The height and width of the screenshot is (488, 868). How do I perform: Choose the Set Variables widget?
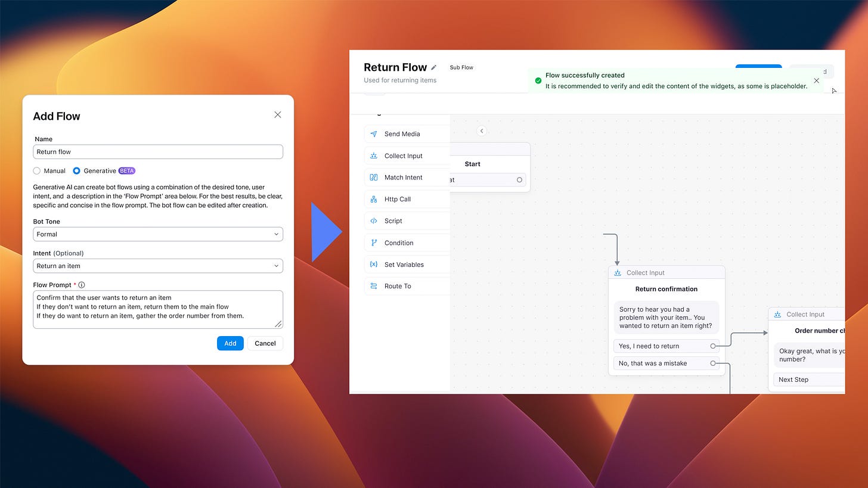(404, 264)
